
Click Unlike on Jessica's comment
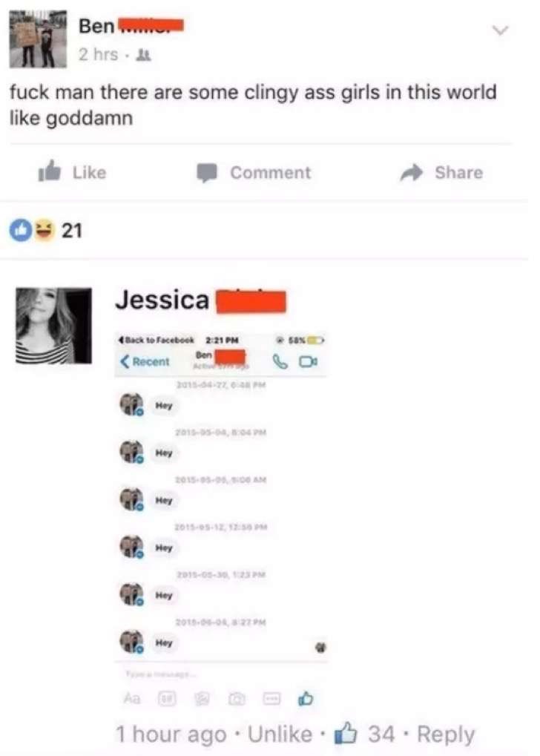point(280,734)
